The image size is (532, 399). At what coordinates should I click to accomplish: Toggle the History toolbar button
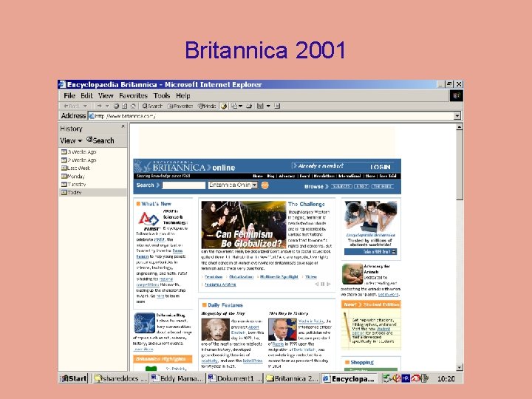[224, 106]
